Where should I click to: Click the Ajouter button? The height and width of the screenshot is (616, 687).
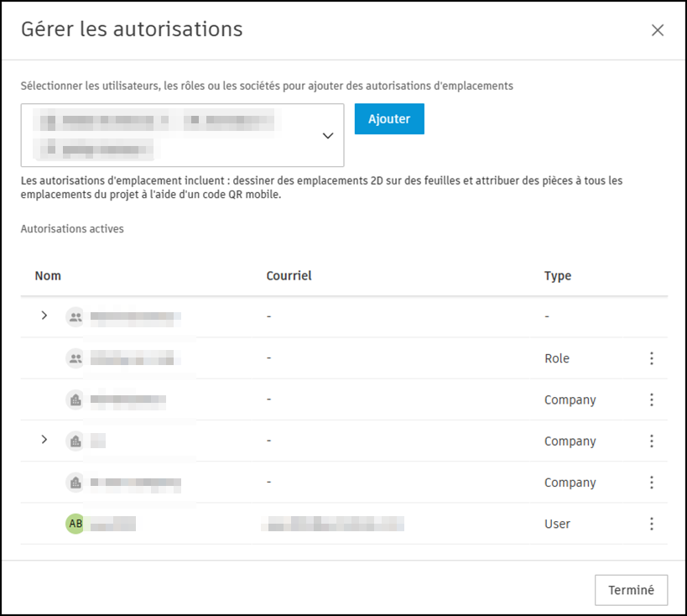point(389,119)
